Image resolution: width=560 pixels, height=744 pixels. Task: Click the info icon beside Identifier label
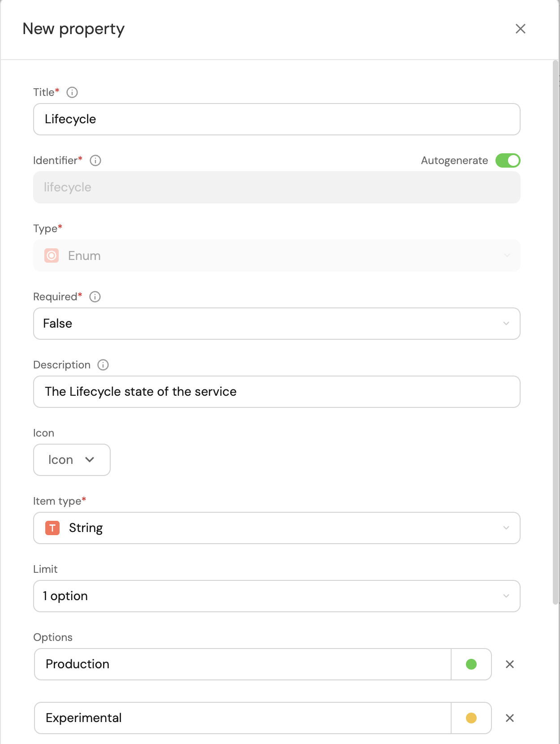tap(95, 160)
